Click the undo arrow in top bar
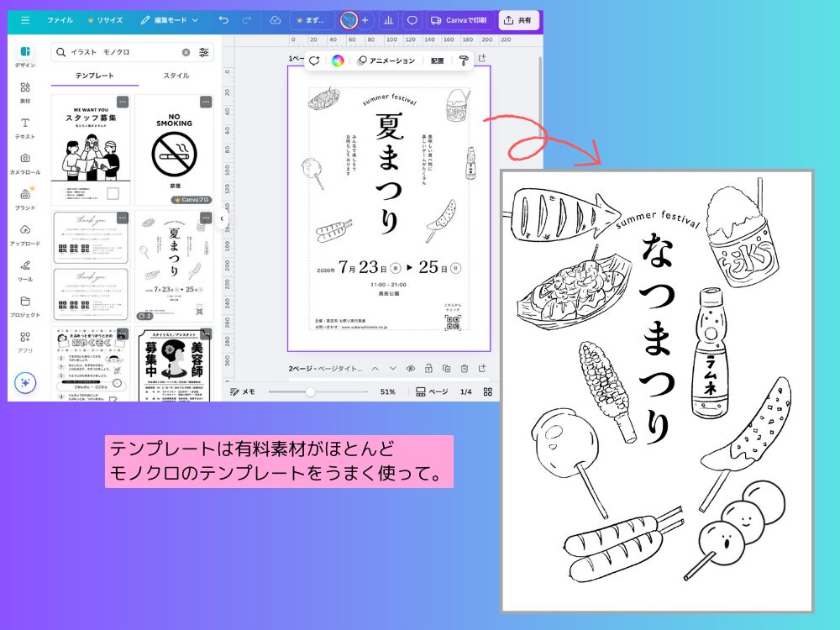The width and height of the screenshot is (840, 630). tap(223, 19)
